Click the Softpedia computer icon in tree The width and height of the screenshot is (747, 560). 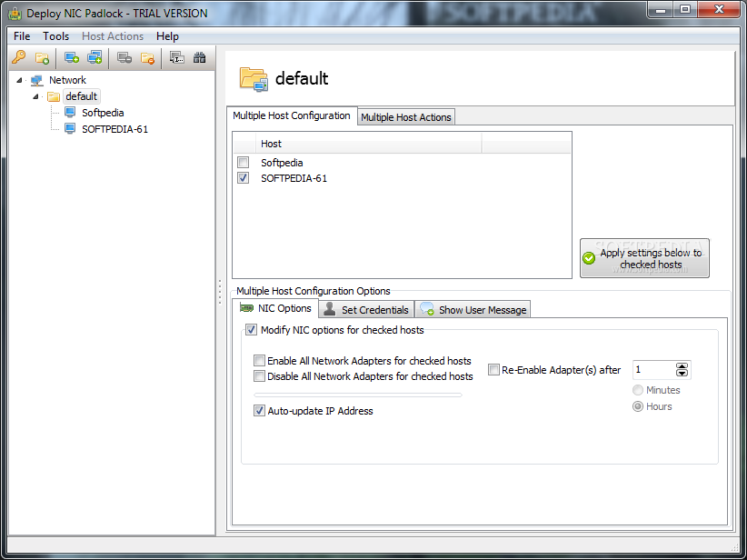click(70, 113)
